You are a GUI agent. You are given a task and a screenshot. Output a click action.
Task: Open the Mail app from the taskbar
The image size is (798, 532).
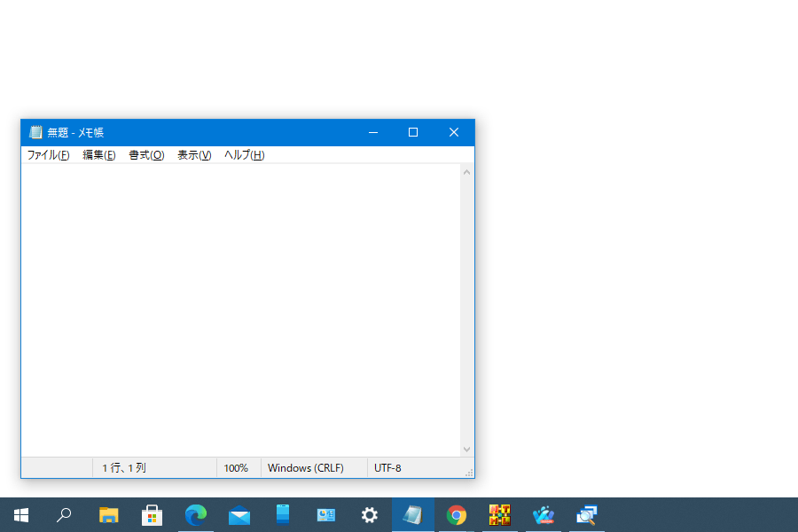point(239,515)
